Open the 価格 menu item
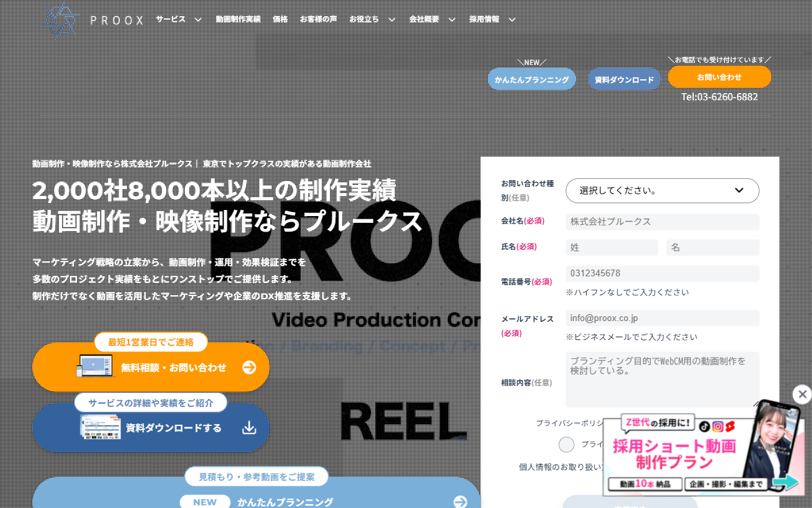The width and height of the screenshot is (812, 508). (280, 19)
